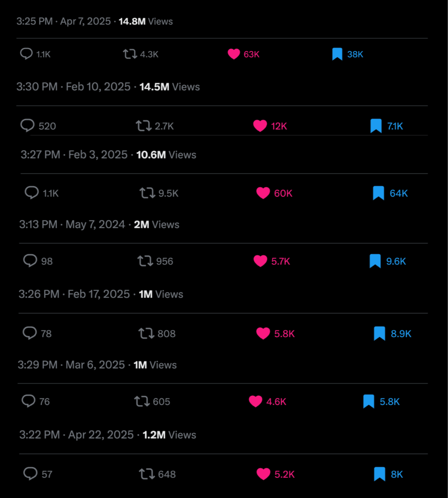Image resolution: width=448 pixels, height=498 pixels.
Task: Click the repost icon showing 9.5K
Action: pos(147,193)
